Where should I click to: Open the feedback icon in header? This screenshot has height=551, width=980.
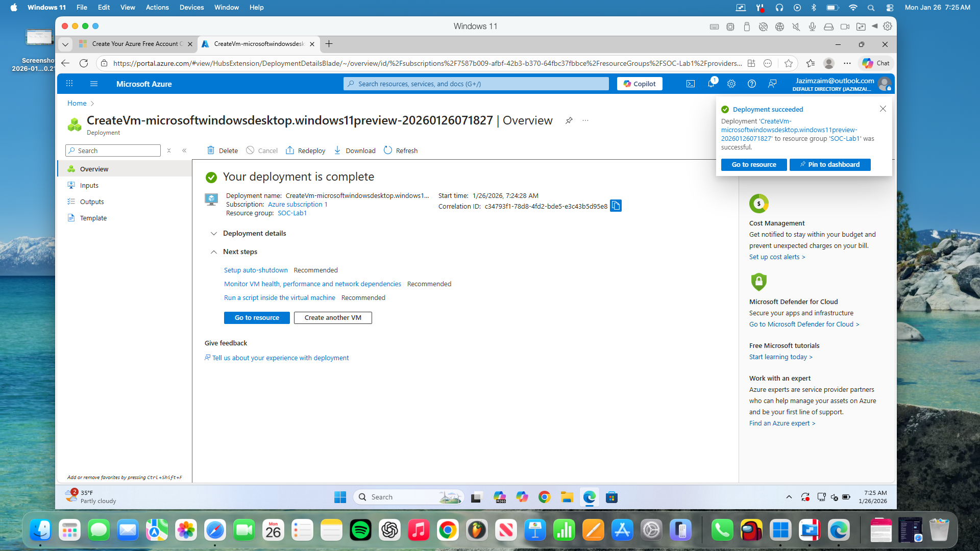(772, 84)
